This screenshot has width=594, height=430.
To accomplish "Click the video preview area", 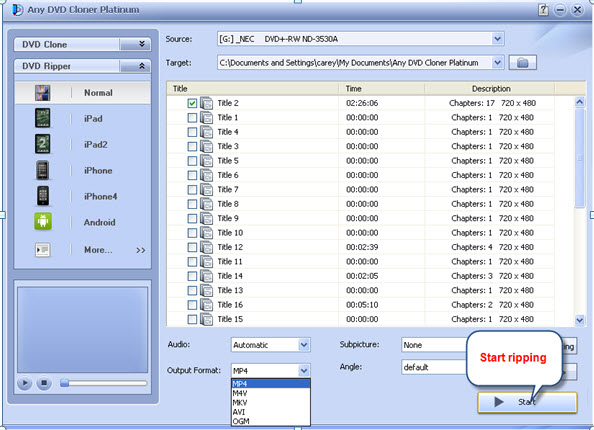I will point(82,330).
